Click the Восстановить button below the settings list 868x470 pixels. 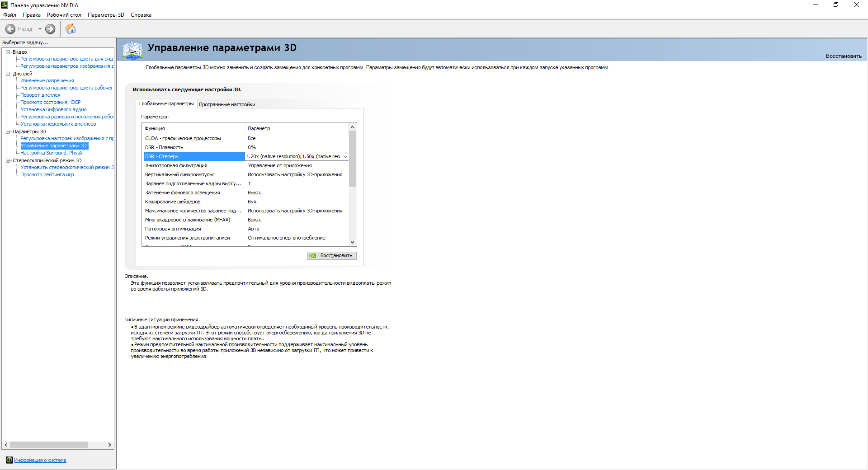[x=332, y=256]
